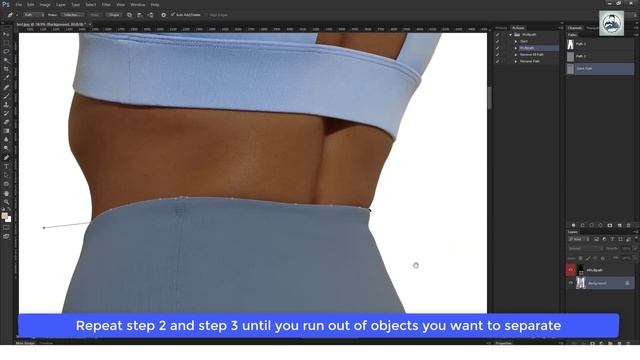The width and height of the screenshot is (640, 360).
Task: Open path alignment icon in options bar
Action: (140, 15)
